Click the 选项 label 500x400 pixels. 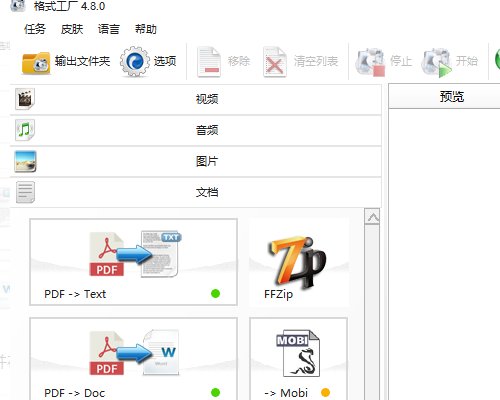[x=165, y=61]
